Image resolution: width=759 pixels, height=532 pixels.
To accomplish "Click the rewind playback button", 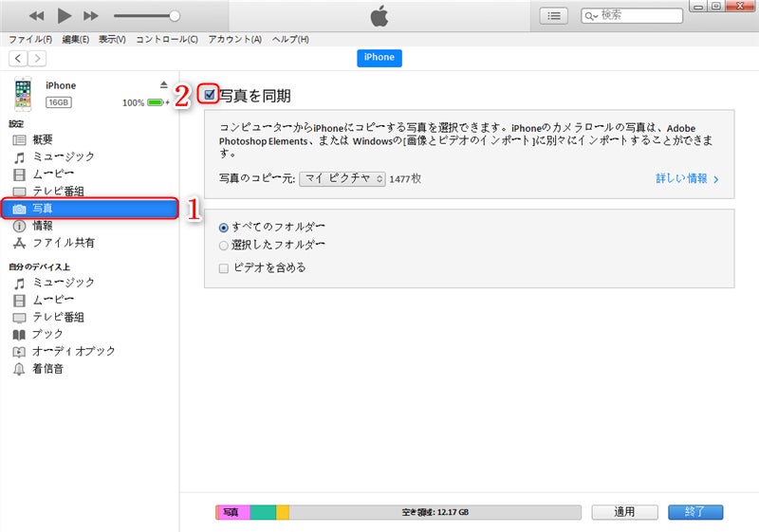I will pyautogui.click(x=36, y=16).
